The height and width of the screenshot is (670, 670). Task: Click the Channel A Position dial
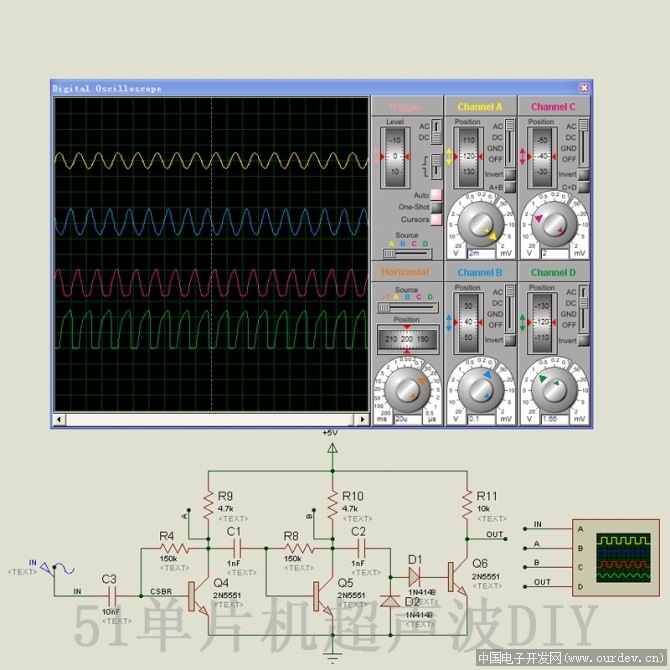(468, 157)
